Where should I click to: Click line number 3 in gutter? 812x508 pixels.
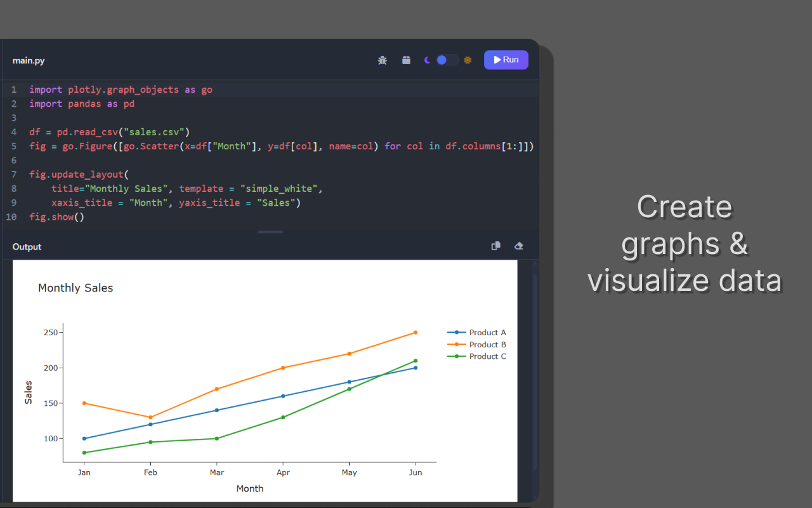(14, 118)
